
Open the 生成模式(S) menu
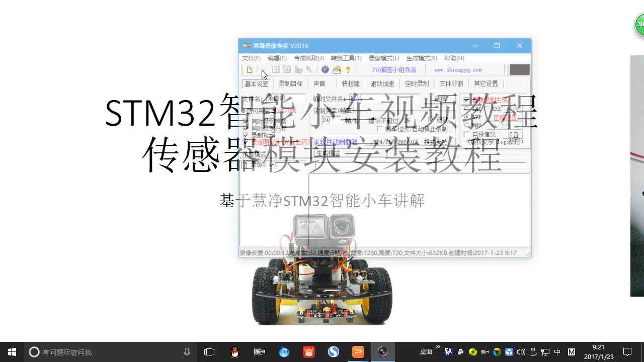click(422, 58)
